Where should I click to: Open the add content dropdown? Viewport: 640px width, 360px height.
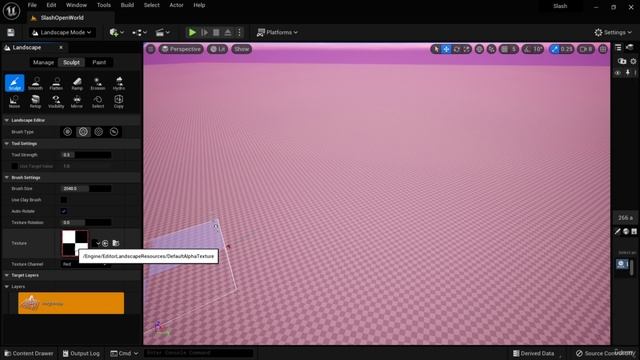click(116, 33)
